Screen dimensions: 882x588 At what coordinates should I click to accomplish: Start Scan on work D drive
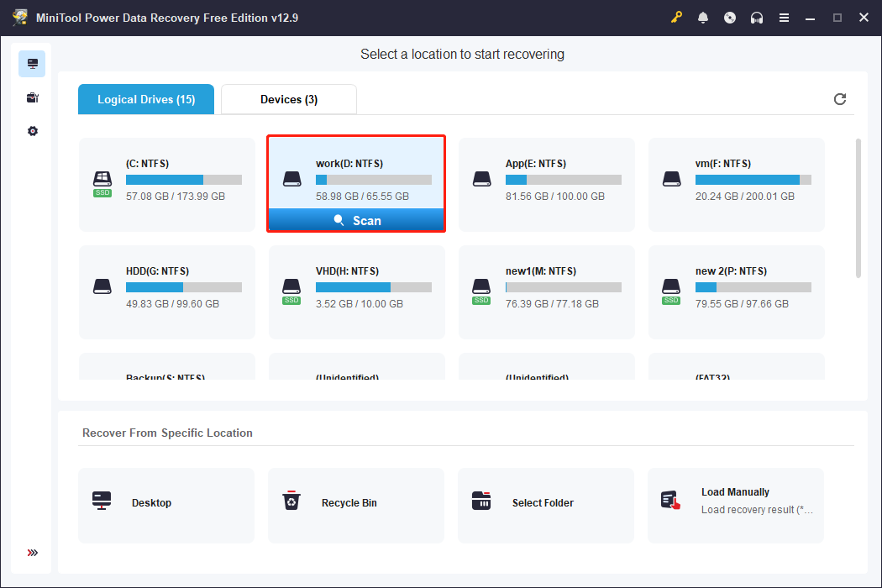pos(356,220)
